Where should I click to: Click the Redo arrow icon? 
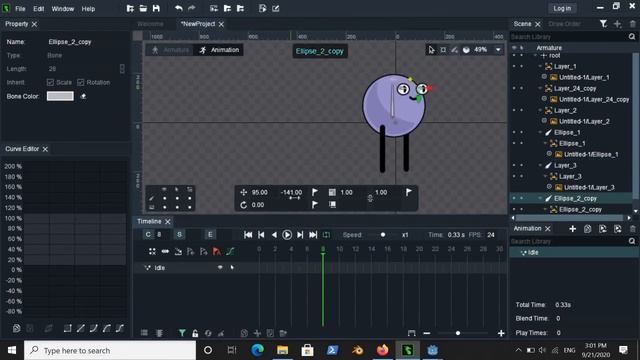point(191,8)
